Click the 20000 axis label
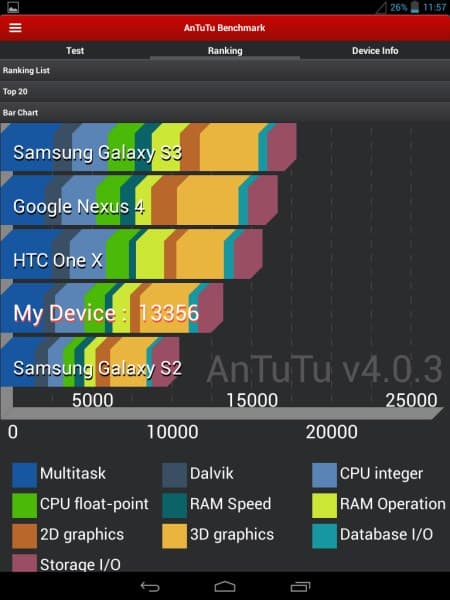 coord(332,432)
